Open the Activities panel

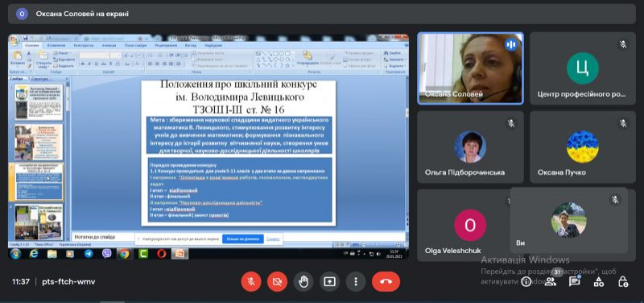click(599, 281)
